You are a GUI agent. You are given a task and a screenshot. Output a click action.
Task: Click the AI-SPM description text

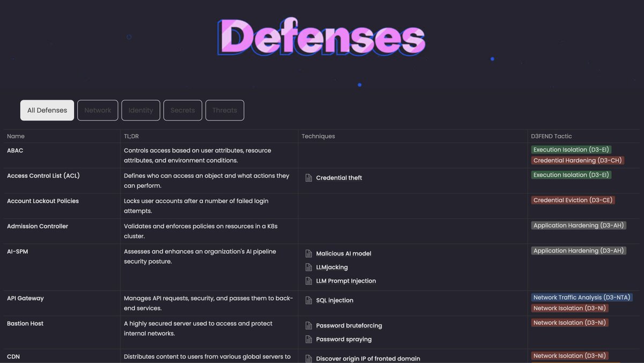pos(200,257)
